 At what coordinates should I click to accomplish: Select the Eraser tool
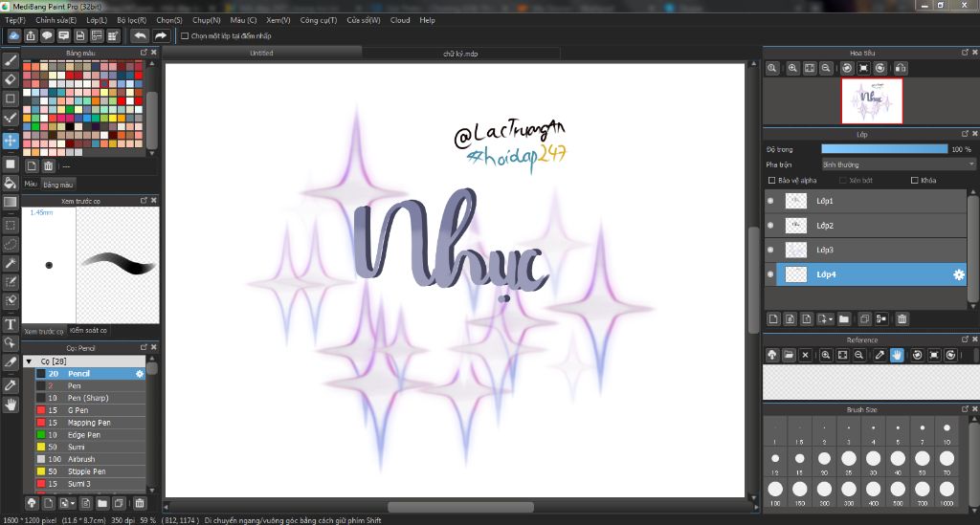[x=11, y=79]
